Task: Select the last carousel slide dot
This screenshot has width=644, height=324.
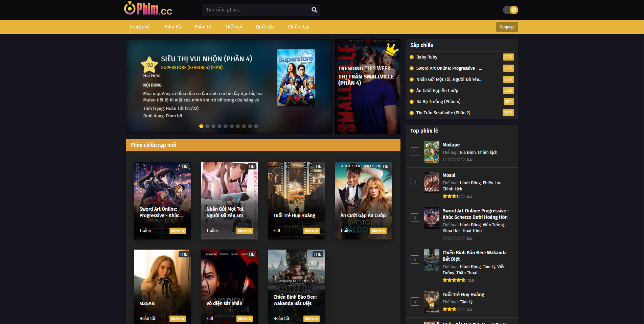Action: pos(256,126)
